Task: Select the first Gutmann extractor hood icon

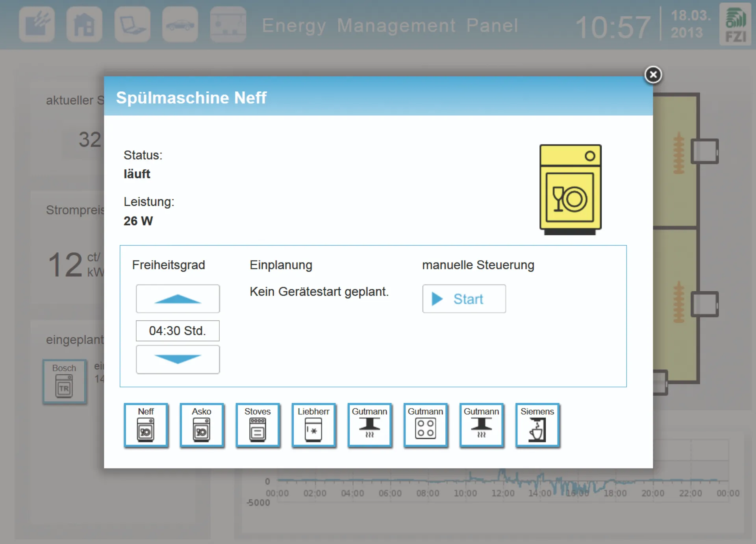Action: click(369, 425)
